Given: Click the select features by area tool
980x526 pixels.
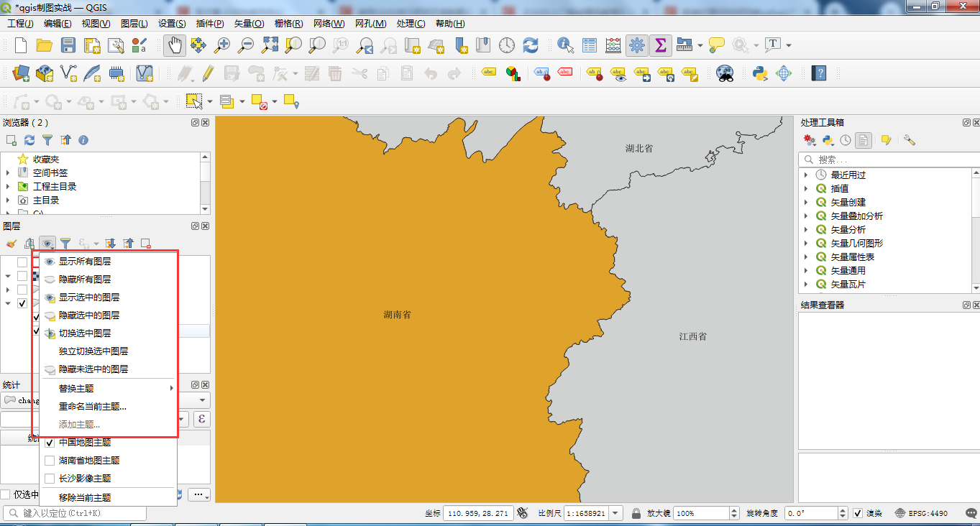Looking at the screenshot, I should click(x=194, y=101).
